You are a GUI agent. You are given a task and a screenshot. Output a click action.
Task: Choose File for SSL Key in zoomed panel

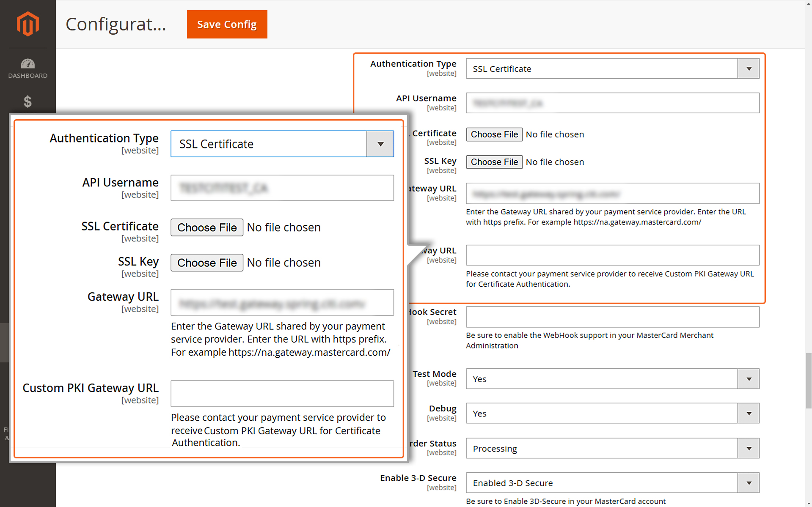[207, 263]
